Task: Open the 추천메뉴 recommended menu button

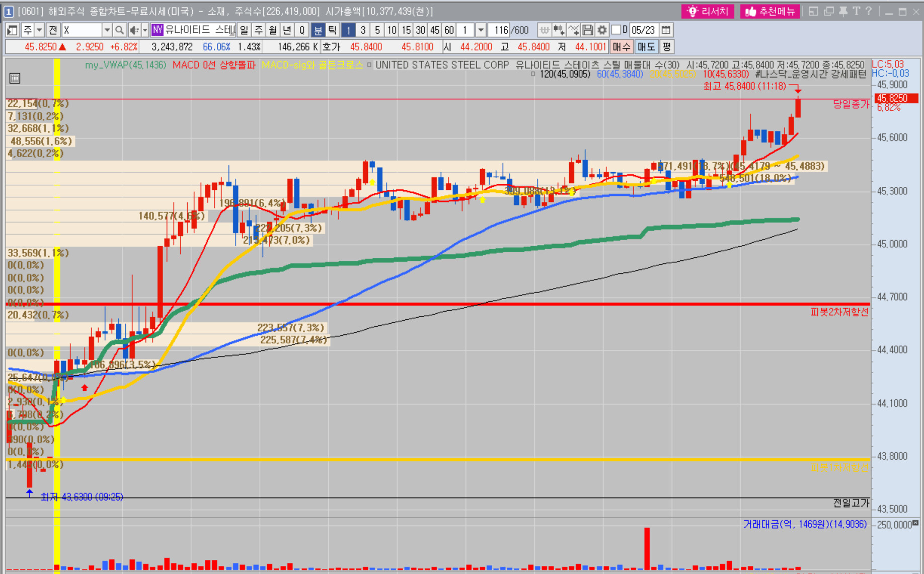Action: tap(771, 12)
